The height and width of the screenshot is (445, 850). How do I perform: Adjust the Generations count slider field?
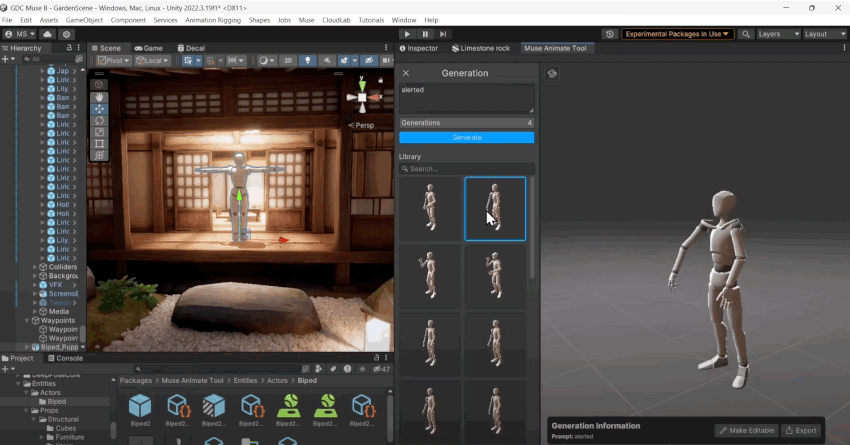click(x=466, y=123)
